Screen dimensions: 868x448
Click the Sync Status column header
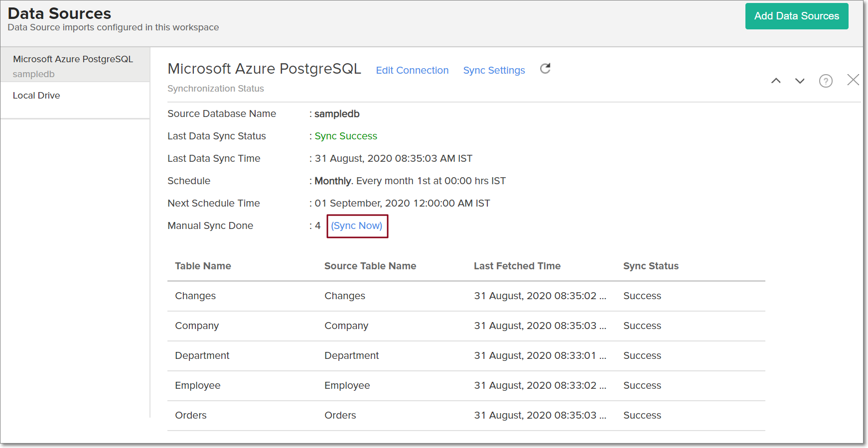click(x=651, y=266)
